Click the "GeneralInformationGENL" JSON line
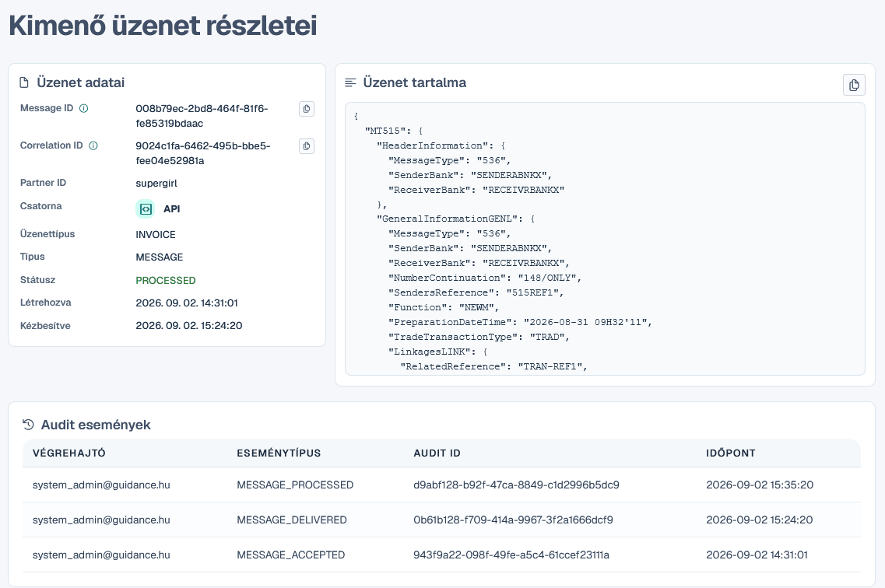This screenshot has height=588, width=885. pos(455,219)
